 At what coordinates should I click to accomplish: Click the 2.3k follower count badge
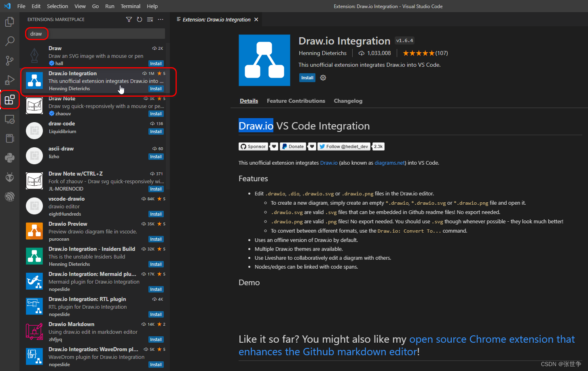[x=378, y=146]
